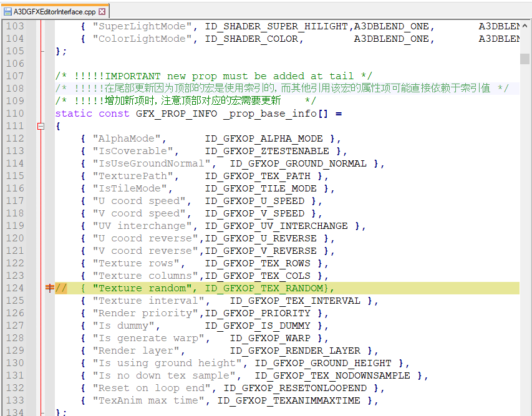Click the change marker at line 124
Image resolution: width=532 pixels, height=416 pixels.
coord(49,288)
